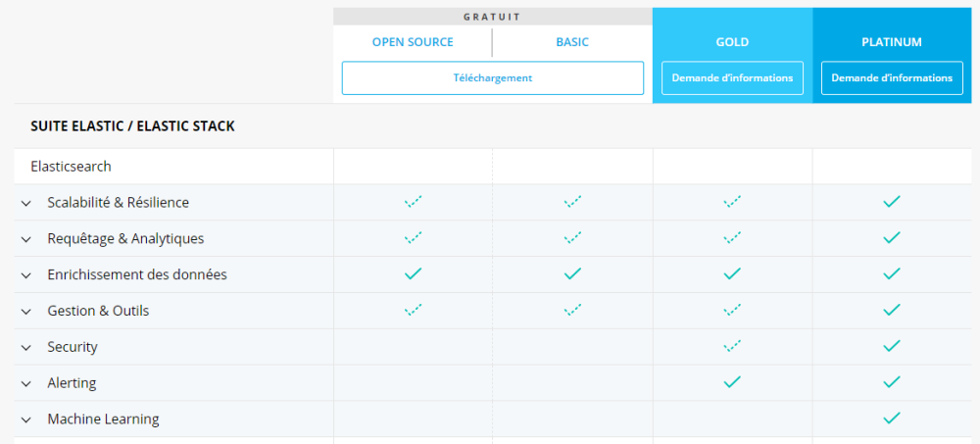Select the Open Source column header
Image resolution: width=980 pixels, height=444 pixels.
pos(413,42)
